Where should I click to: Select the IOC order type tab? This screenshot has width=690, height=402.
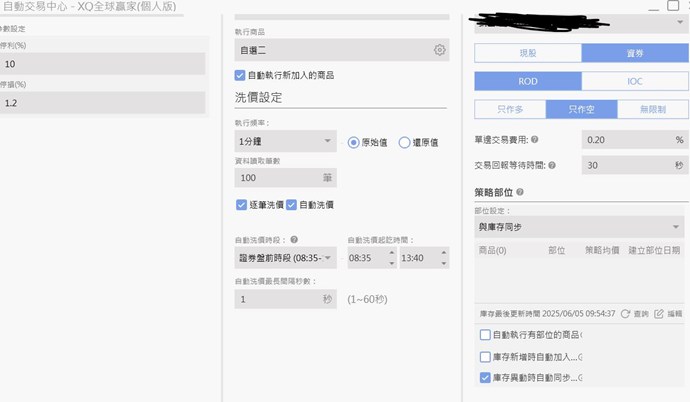coord(634,82)
